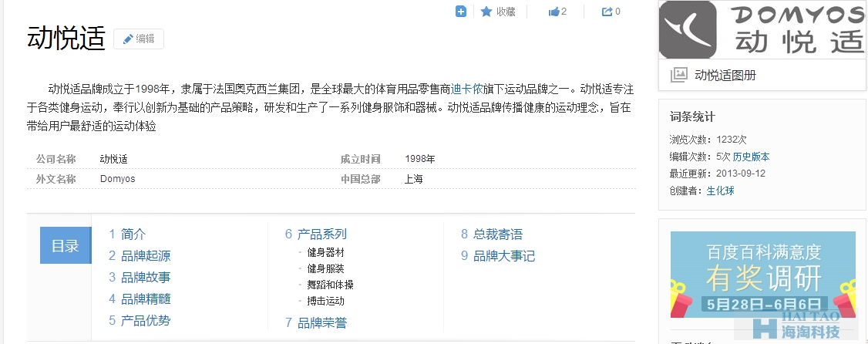
Task: Click the 公司名称 value 动悦适
Action: point(114,159)
